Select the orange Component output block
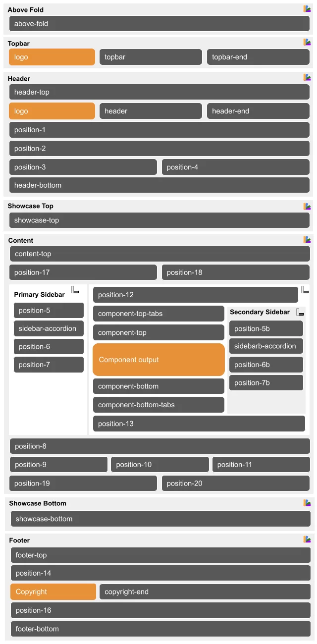Viewport: 317px width, 644px height. coord(158,360)
